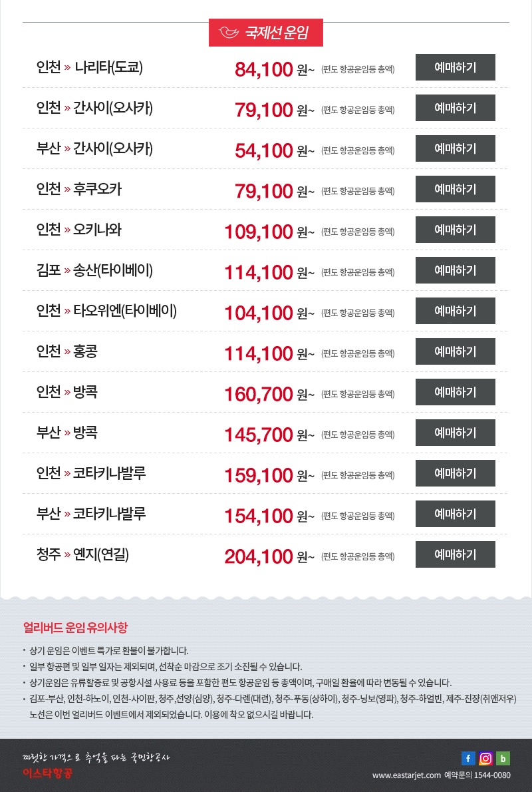The width and height of the screenshot is (532, 792).
Task: Reserve the 부산 » 간사이(오사카) 54,100원 fare
Action: pos(455,148)
